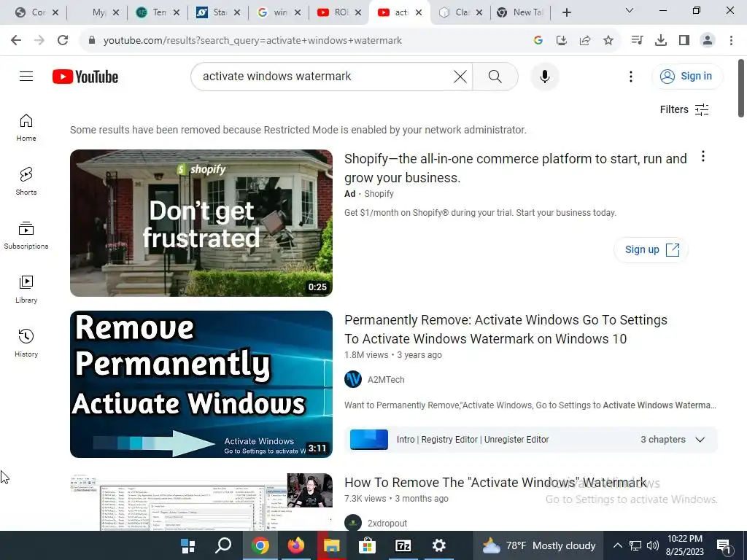
Task: Open Settings gear in the taskbar
Action: point(438,545)
